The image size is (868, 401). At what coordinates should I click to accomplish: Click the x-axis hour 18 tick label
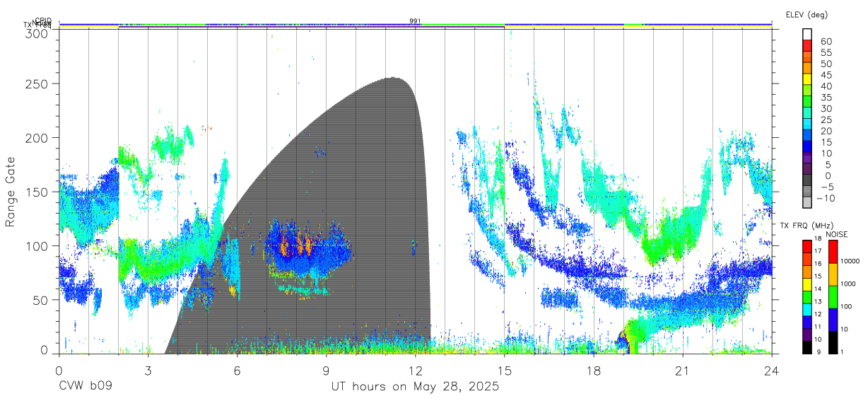tap(594, 371)
